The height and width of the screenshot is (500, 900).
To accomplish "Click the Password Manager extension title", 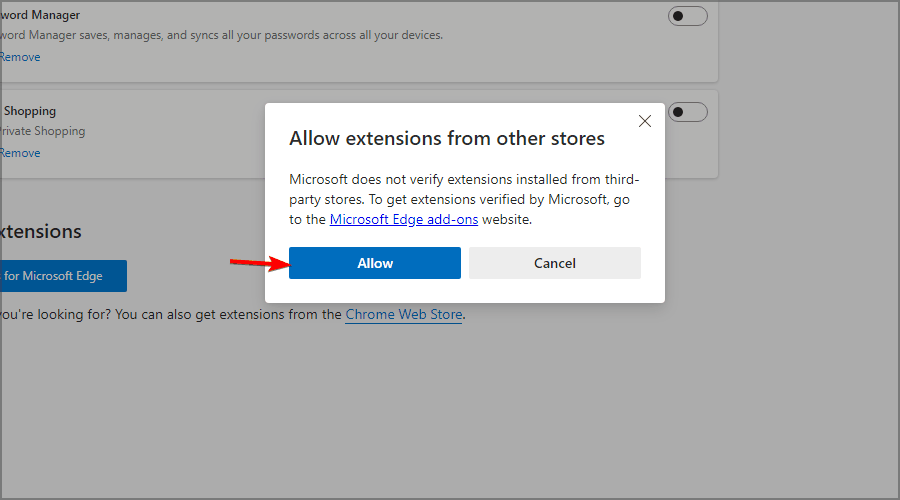I will (x=40, y=15).
